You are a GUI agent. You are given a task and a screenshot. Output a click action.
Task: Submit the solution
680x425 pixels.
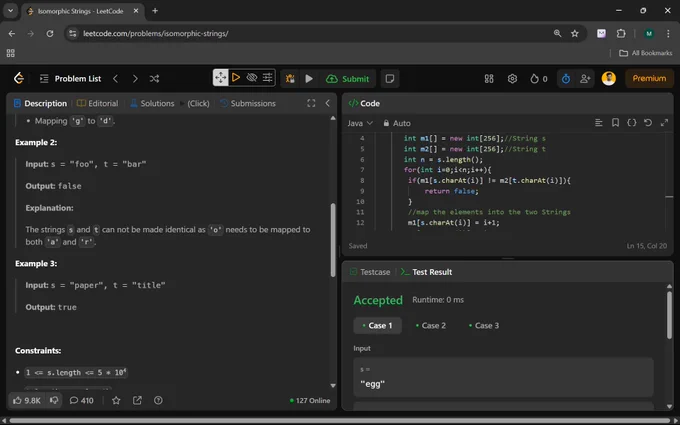(348, 79)
